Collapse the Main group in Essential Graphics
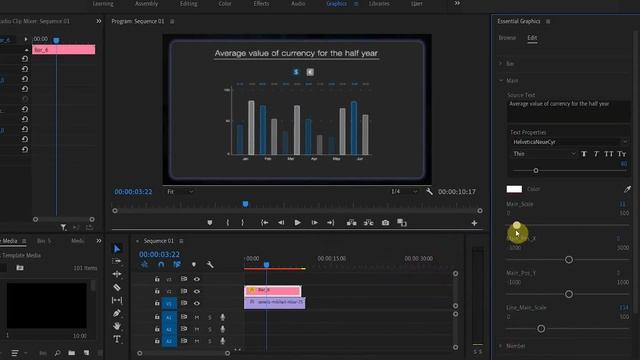Viewport: 640px width, 360px height. point(501,80)
